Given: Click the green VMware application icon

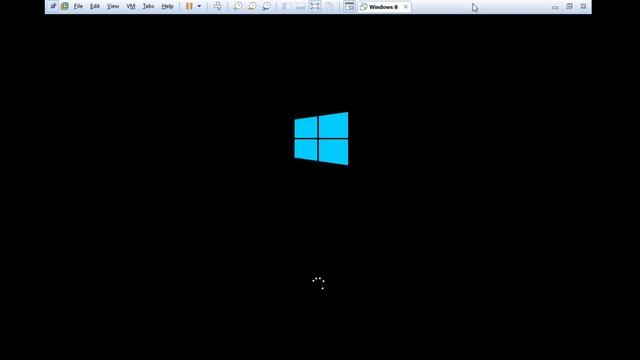Looking at the screenshot, I should coord(64,6).
